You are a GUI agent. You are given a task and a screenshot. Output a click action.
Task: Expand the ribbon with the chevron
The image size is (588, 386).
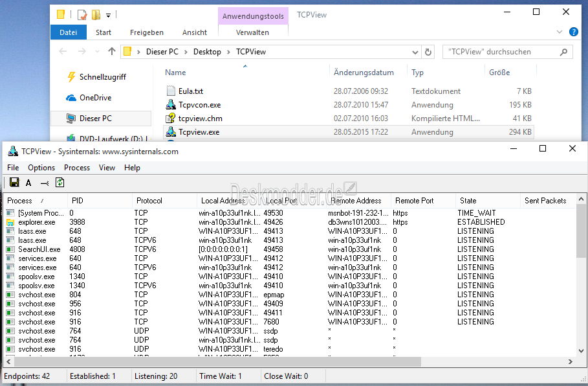559,32
